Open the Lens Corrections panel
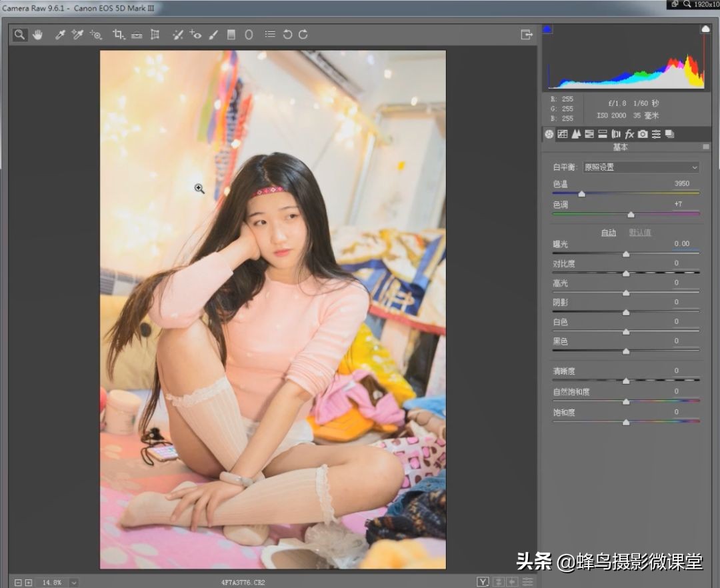 [x=616, y=134]
